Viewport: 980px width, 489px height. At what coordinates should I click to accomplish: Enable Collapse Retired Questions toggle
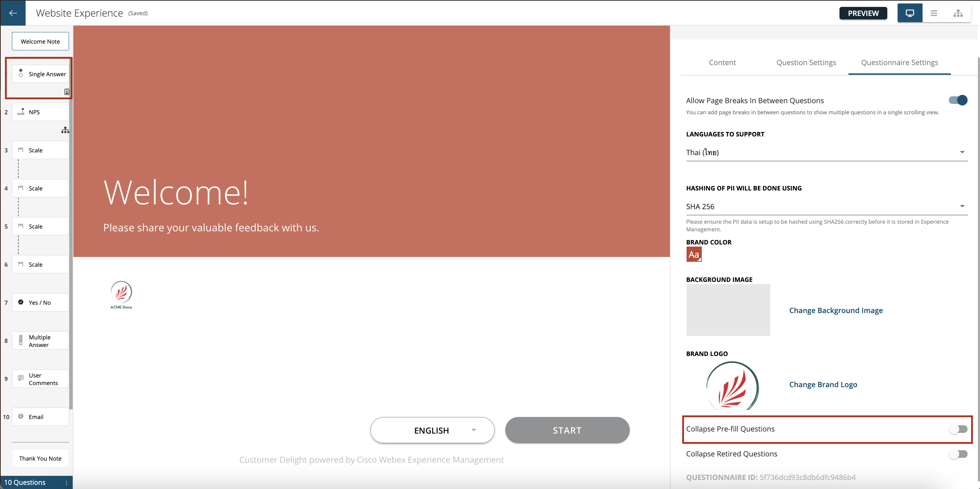point(958,454)
